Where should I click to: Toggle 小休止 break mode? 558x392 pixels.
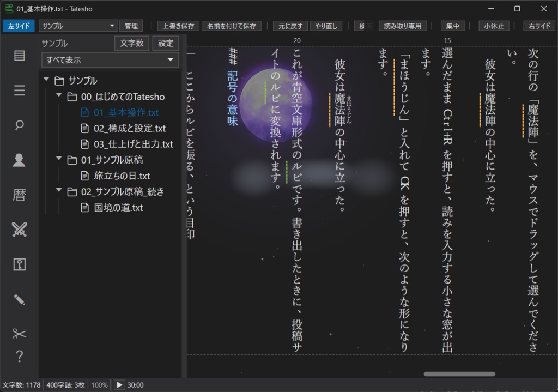[x=494, y=26]
